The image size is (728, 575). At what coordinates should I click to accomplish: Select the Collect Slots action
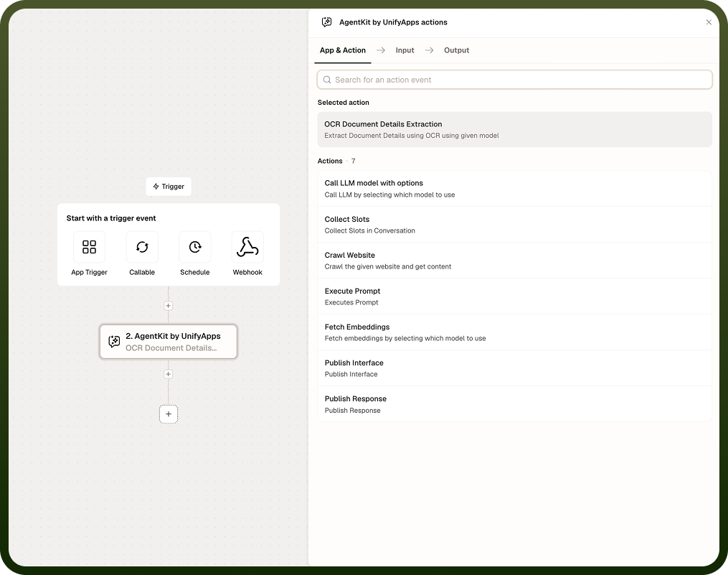[x=514, y=225]
